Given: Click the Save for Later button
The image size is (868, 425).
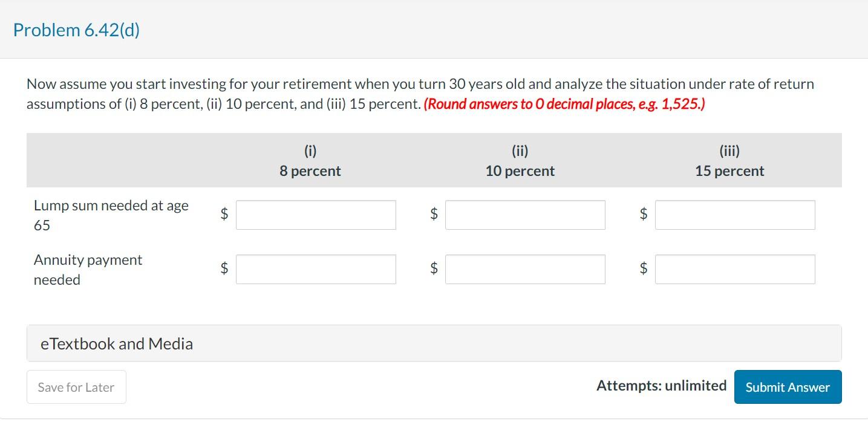Looking at the screenshot, I should tap(76, 386).
